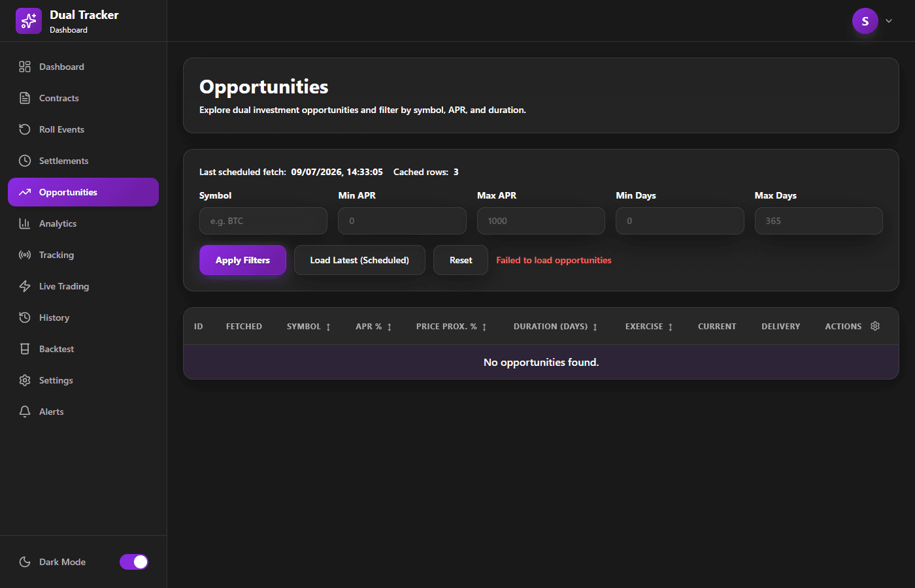Viewport: 915px width, 588px height.
Task: Click the Analytics bar chart icon
Action: 25,223
